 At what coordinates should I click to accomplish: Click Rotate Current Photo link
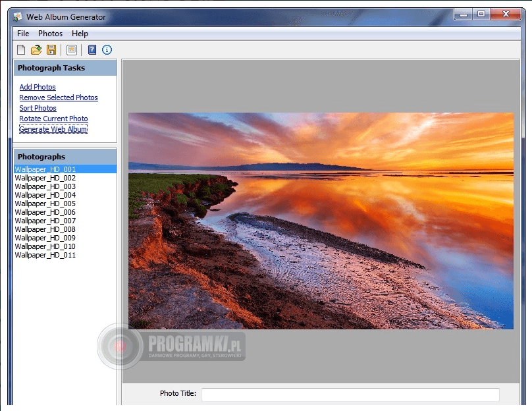pyautogui.click(x=53, y=119)
